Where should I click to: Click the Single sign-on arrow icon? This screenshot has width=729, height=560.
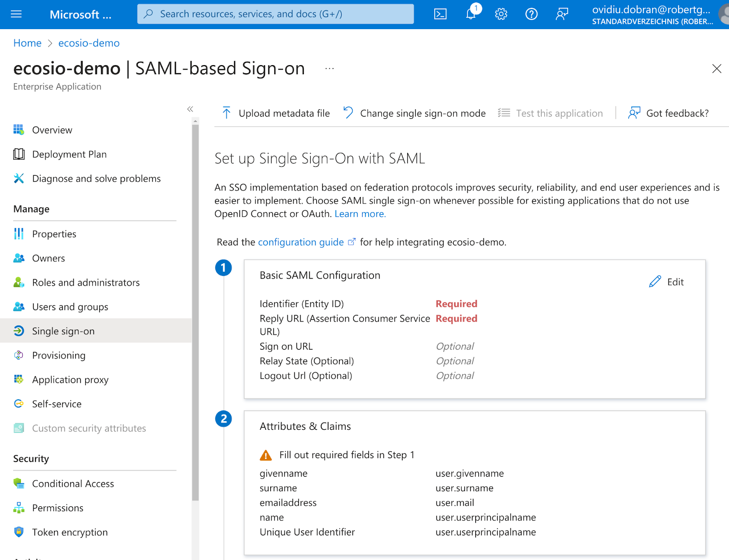[19, 331]
